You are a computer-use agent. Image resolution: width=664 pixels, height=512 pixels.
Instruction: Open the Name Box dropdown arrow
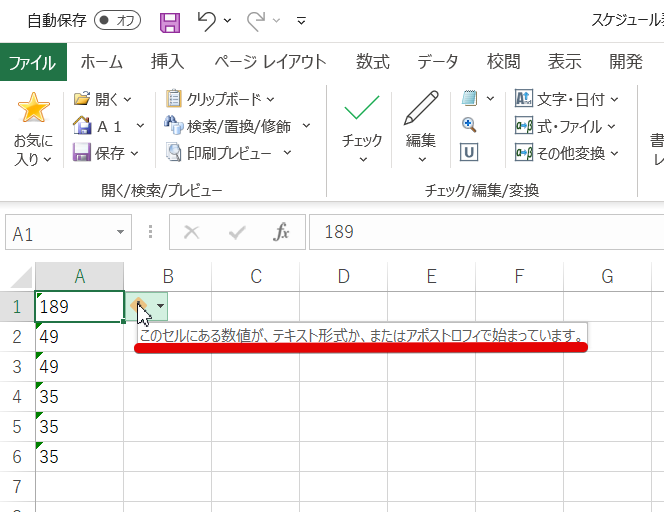(x=120, y=232)
